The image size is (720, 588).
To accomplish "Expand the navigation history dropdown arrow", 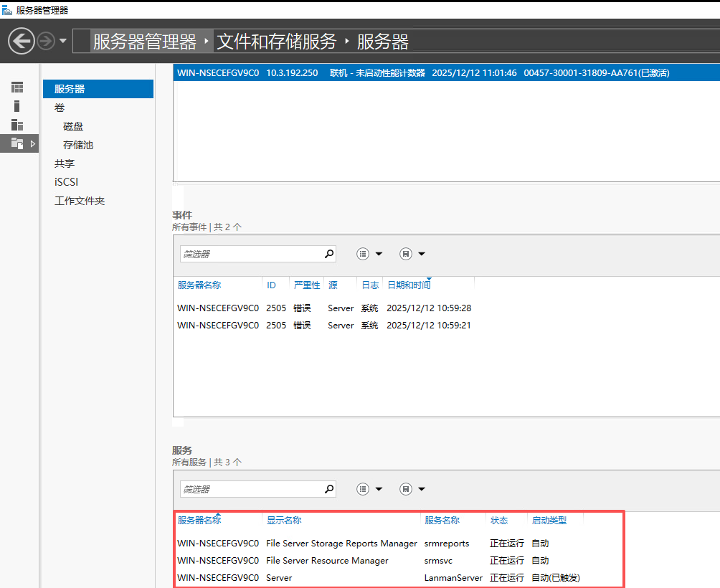I will (63, 41).
